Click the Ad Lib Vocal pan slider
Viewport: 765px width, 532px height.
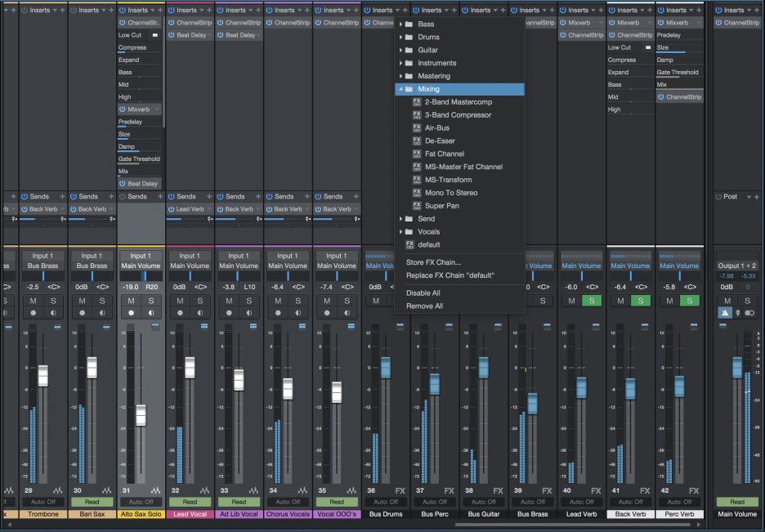click(x=239, y=276)
